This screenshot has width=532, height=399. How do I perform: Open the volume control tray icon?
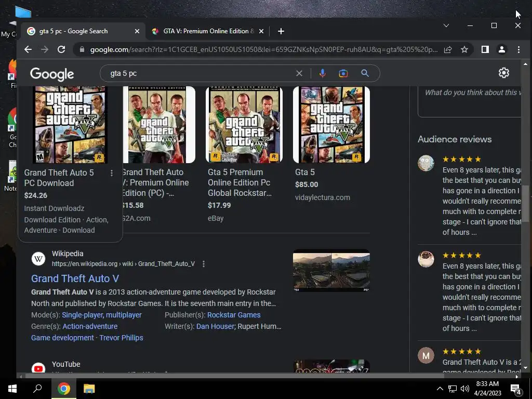click(x=465, y=389)
